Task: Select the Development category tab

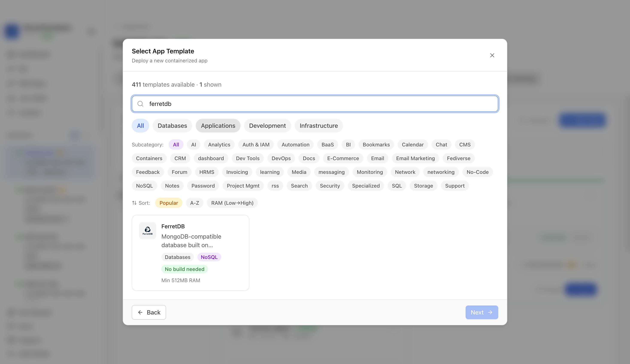Action: click(267, 126)
